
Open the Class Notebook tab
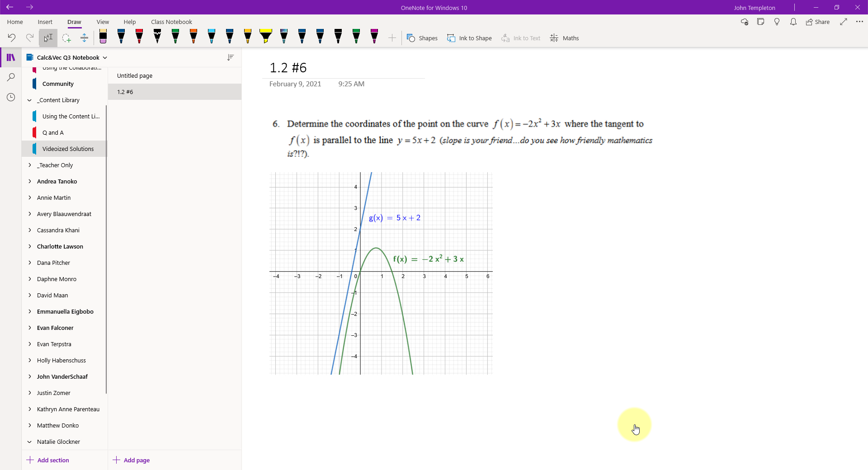(171, 22)
